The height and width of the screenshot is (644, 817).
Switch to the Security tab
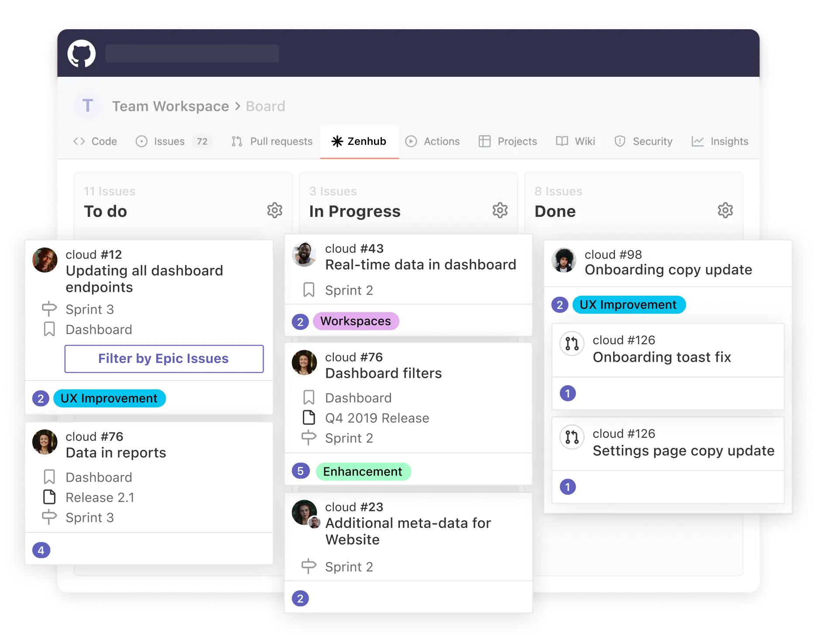click(x=644, y=141)
